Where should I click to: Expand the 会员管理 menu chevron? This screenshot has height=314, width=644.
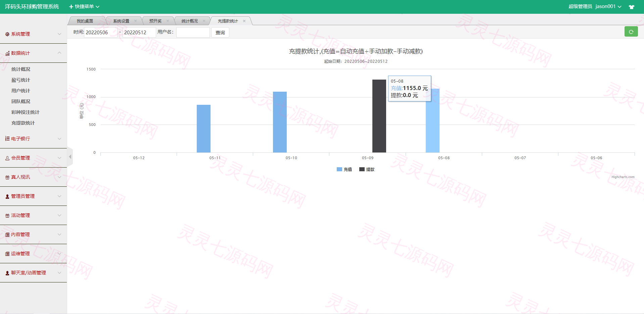click(59, 158)
